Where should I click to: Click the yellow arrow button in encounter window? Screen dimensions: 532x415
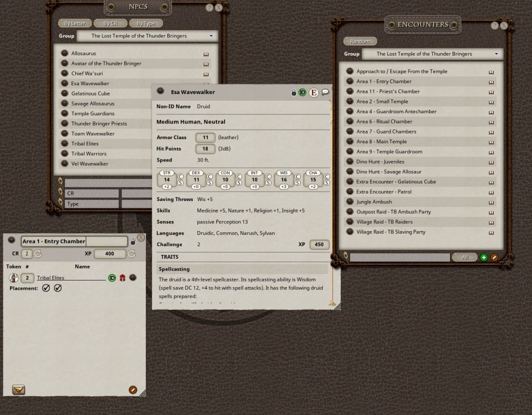point(18,390)
